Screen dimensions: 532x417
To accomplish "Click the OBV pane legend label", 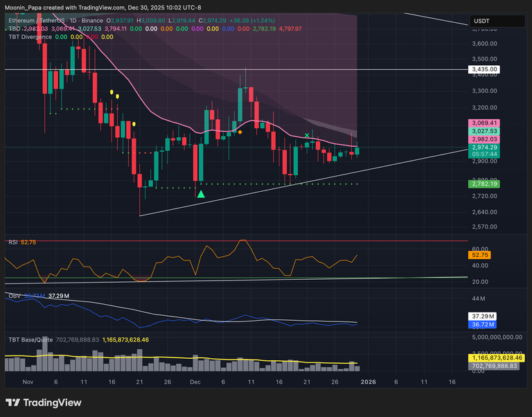I will pyautogui.click(x=13, y=296).
